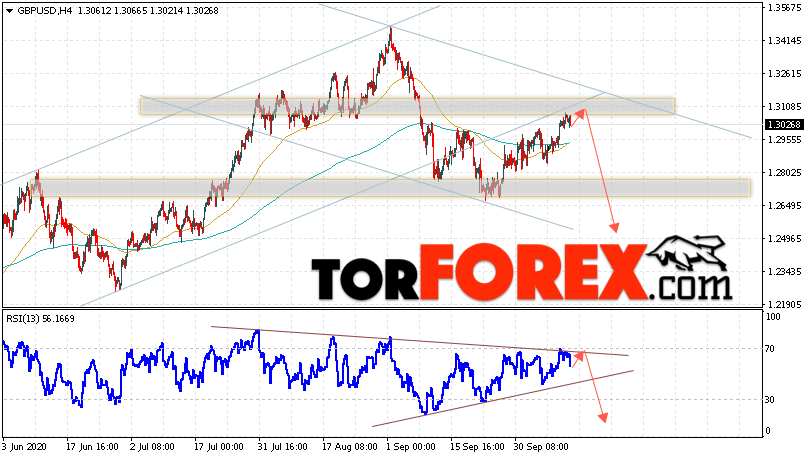Click the RSI scale value 0
This screenshot has height=458, width=808.
(x=768, y=431)
